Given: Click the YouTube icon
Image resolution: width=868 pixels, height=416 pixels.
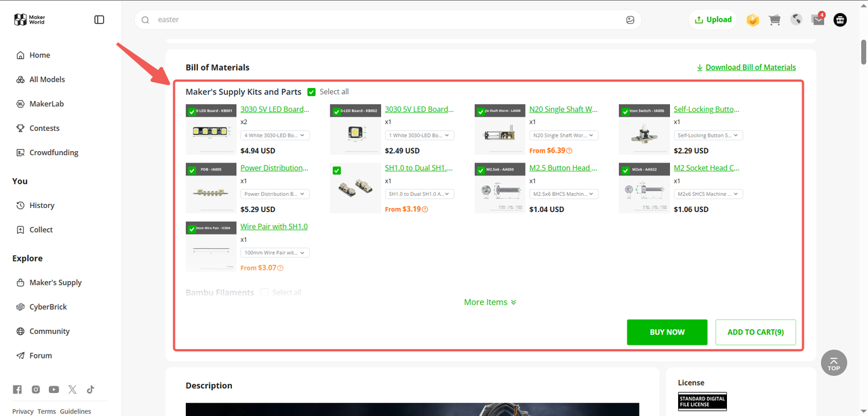Looking at the screenshot, I should click(54, 389).
